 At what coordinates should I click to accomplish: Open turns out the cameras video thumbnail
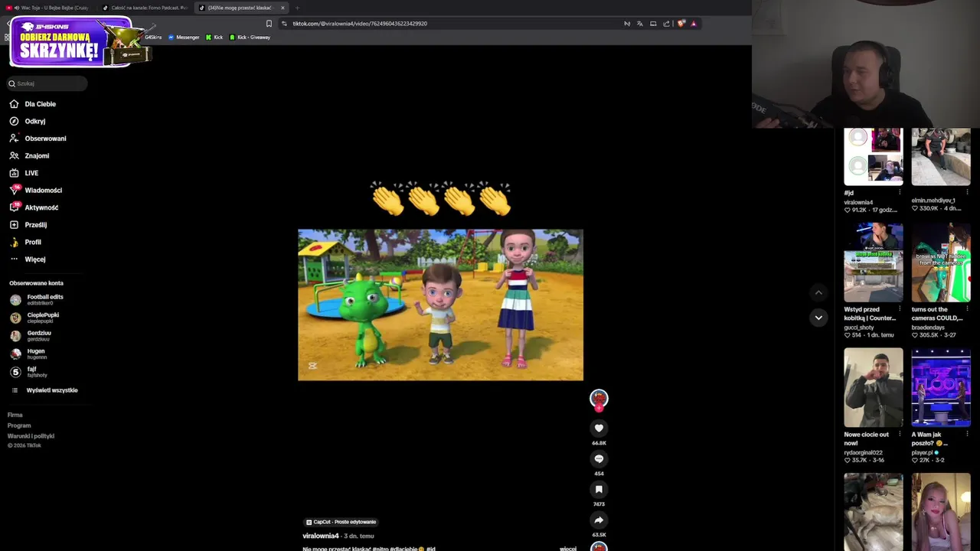pos(941,262)
